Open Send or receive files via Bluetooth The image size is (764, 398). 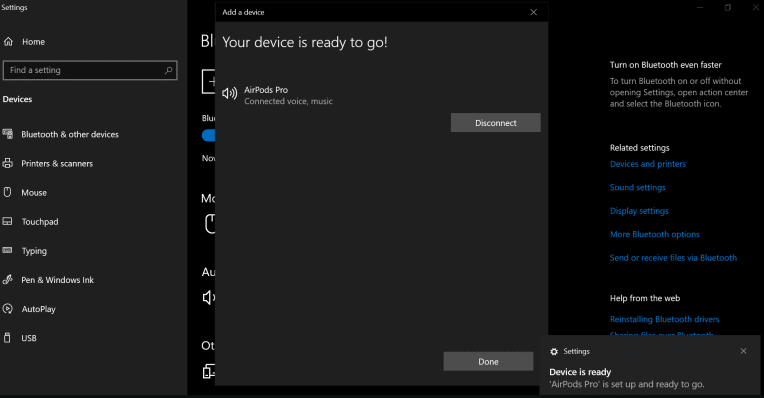(x=673, y=258)
